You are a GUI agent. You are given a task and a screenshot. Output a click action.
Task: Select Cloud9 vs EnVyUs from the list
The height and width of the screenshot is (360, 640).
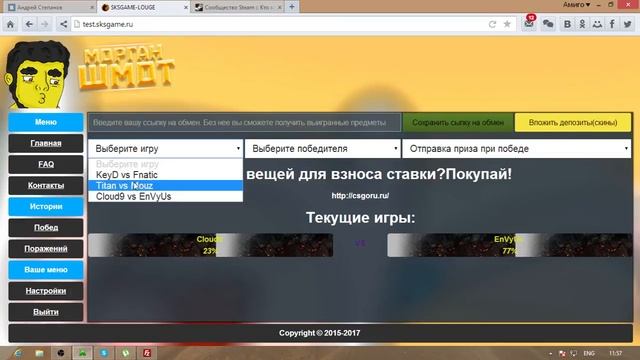click(x=165, y=196)
